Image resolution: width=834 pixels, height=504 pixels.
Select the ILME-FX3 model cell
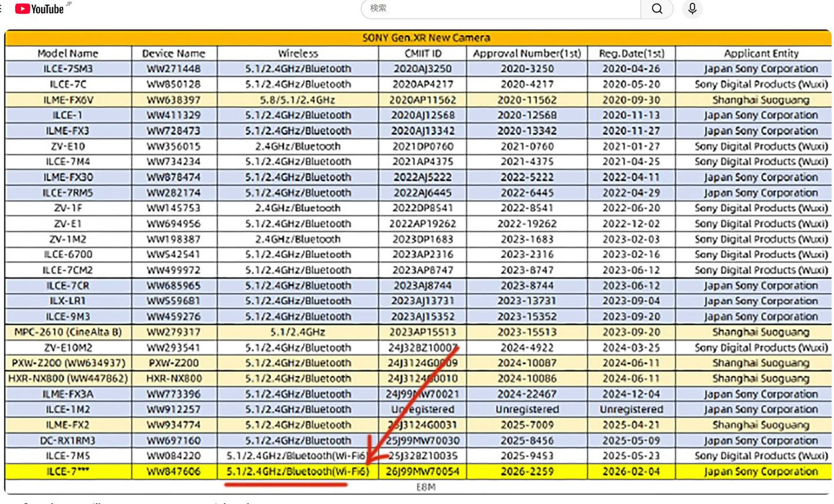coord(68,130)
